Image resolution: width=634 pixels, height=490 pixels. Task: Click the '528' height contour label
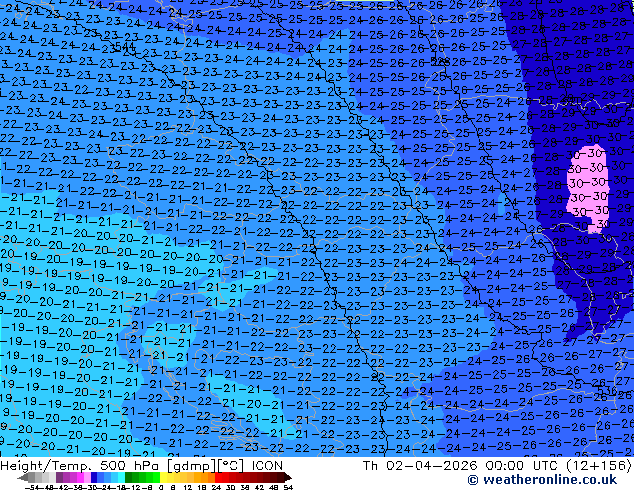click(x=439, y=61)
